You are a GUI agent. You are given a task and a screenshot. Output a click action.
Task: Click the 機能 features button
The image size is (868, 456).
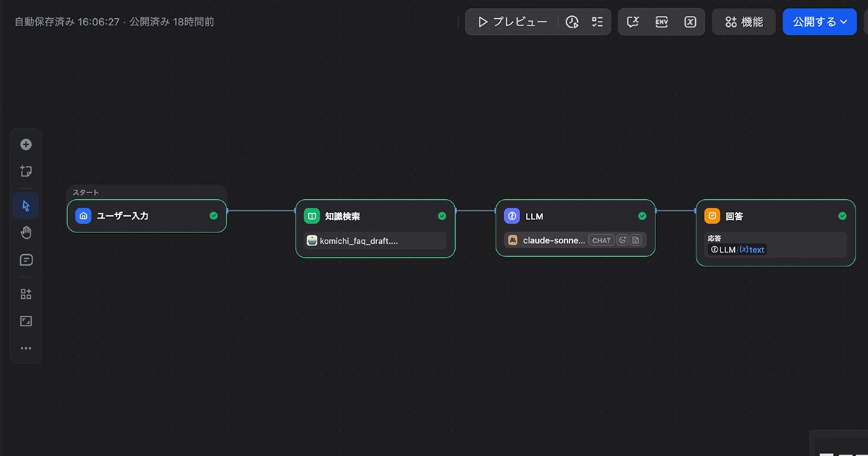[x=744, y=22]
